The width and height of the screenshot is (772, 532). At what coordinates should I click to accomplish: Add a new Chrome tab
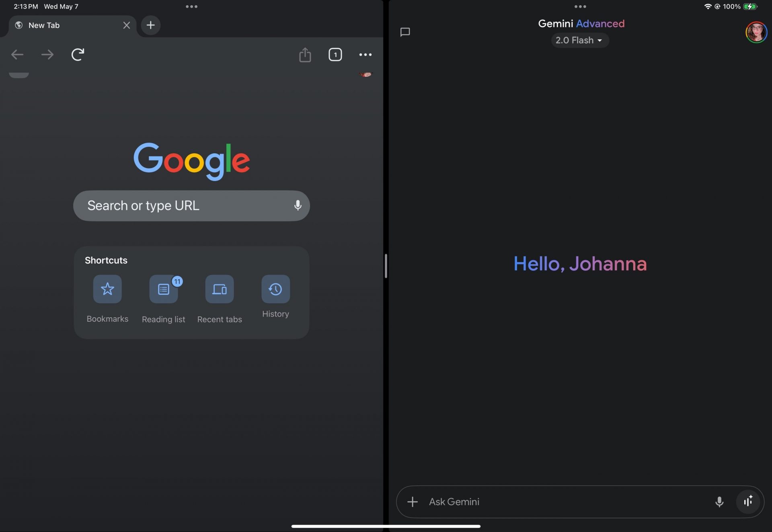coord(150,25)
